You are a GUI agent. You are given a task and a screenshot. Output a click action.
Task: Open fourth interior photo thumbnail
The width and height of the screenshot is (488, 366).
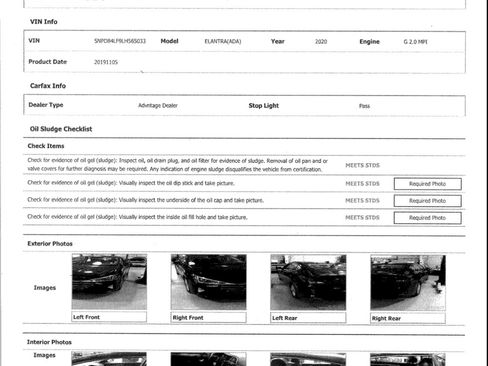pyautogui.click(x=408, y=360)
